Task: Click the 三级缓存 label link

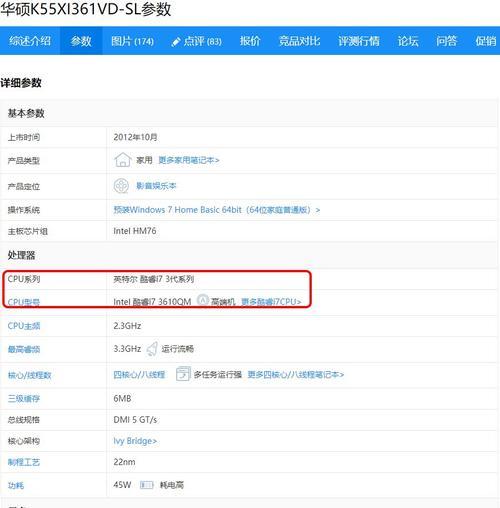Action: 24,398
